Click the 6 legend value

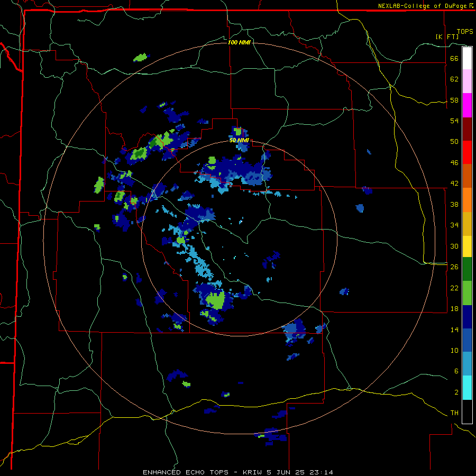pos(456,371)
